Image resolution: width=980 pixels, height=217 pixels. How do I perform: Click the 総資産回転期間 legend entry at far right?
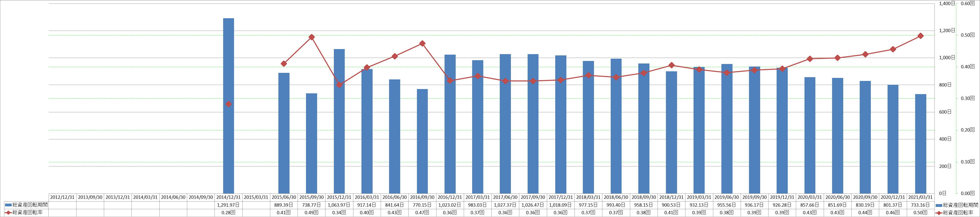(x=957, y=205)
